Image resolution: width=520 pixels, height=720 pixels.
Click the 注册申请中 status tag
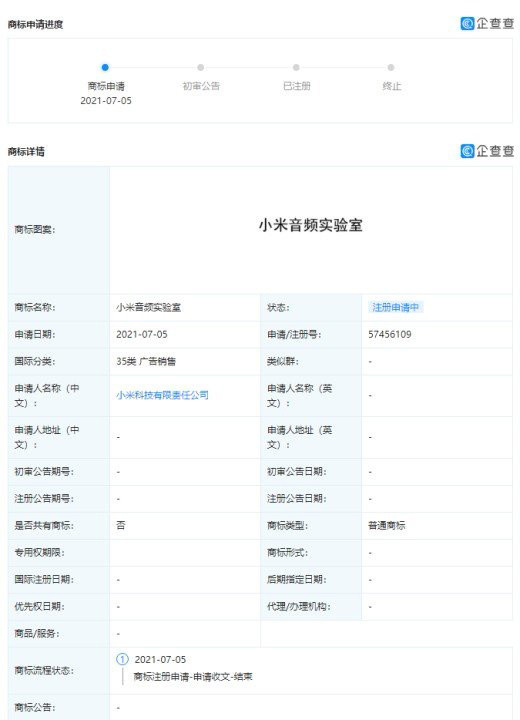[x=396, y=307]
